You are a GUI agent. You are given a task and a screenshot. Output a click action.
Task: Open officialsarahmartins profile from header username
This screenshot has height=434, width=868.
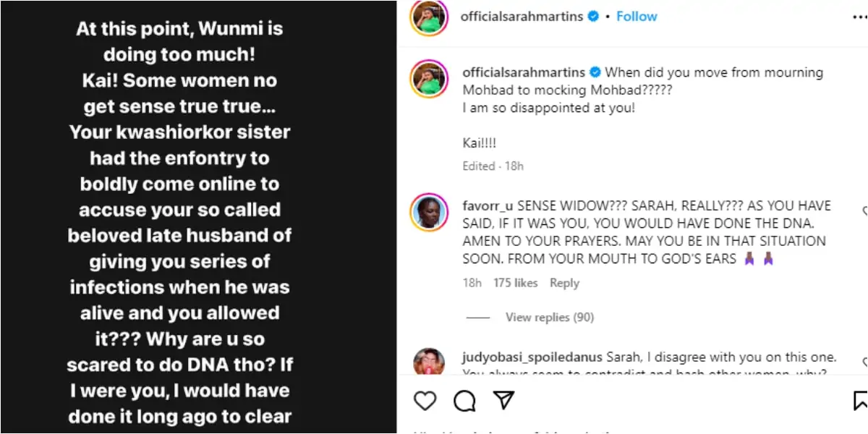(522, 16)
